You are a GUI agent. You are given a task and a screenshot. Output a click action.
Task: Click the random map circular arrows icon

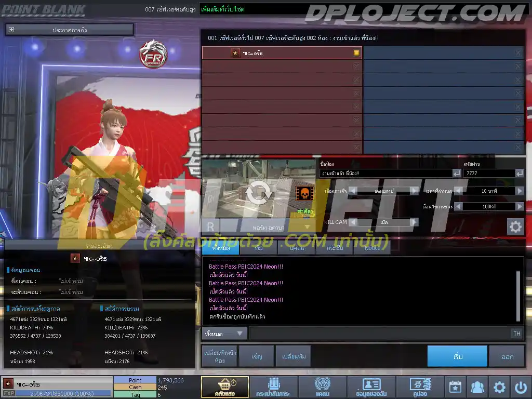pyautogui.click(x=259, y=192)
